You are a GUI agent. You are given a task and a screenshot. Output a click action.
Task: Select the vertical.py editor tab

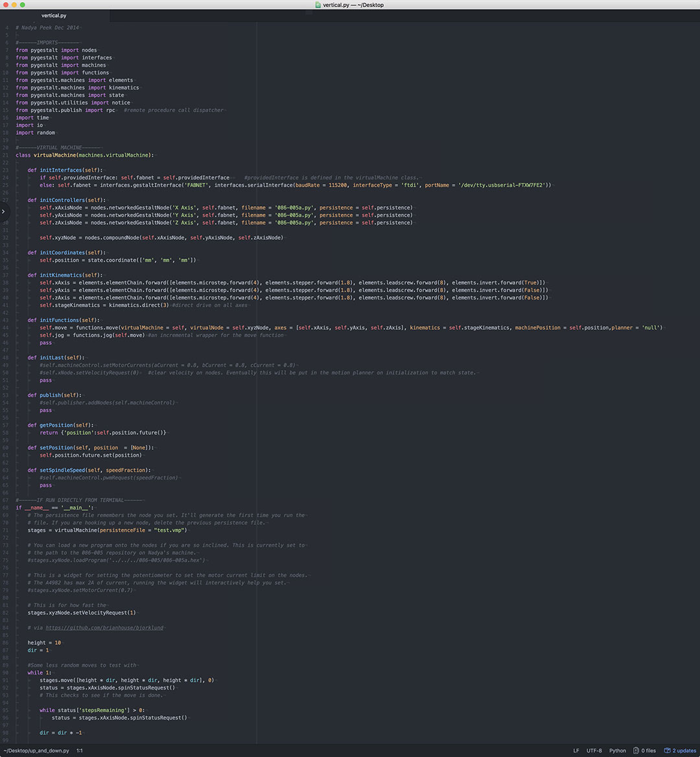tap(54, 16)
